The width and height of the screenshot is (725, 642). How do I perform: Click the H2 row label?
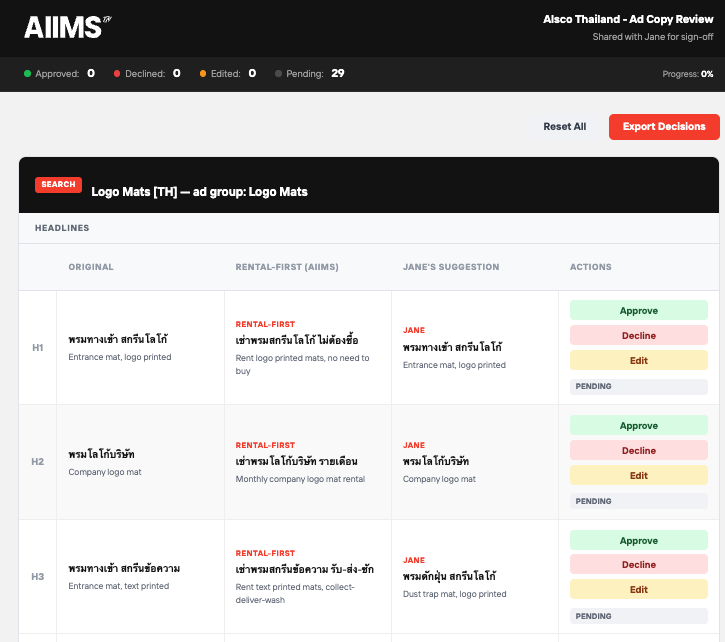(37, 462)
